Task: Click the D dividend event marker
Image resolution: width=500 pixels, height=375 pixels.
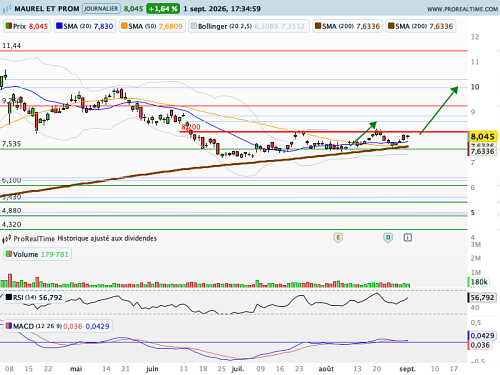Action: tap(388, 238)
